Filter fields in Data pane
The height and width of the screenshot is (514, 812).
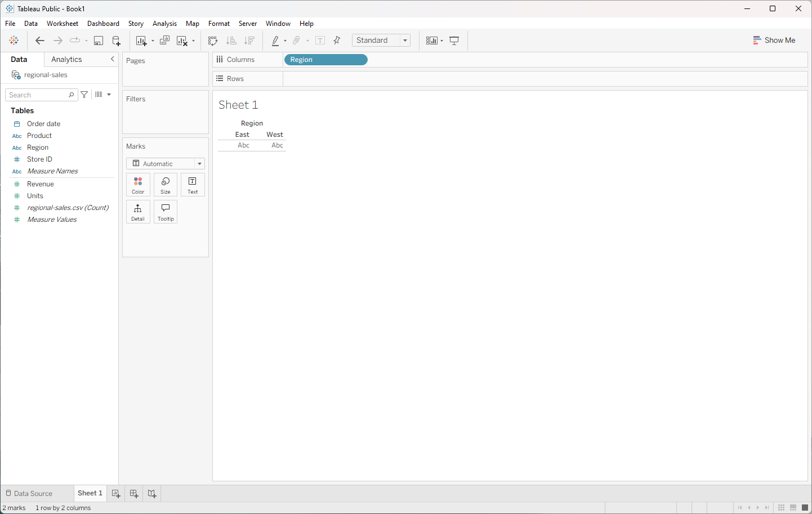pyautogui.click(x=84, y=95)
